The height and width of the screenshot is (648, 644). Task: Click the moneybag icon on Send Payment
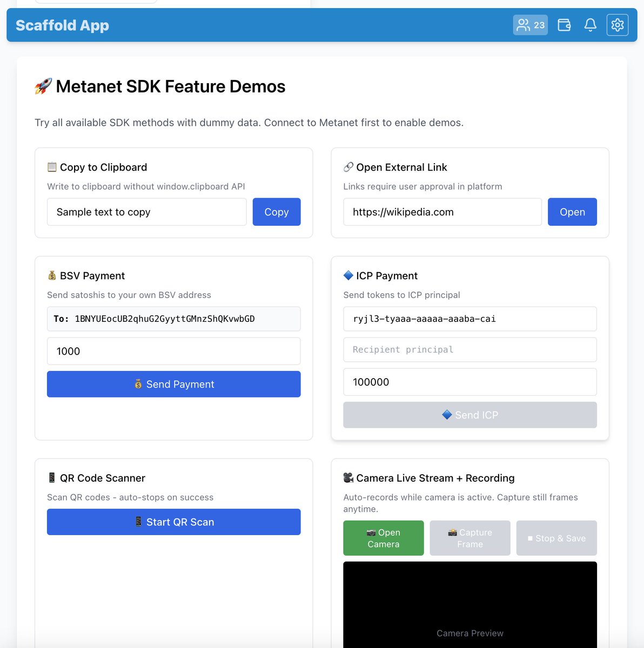coord(139,384)
